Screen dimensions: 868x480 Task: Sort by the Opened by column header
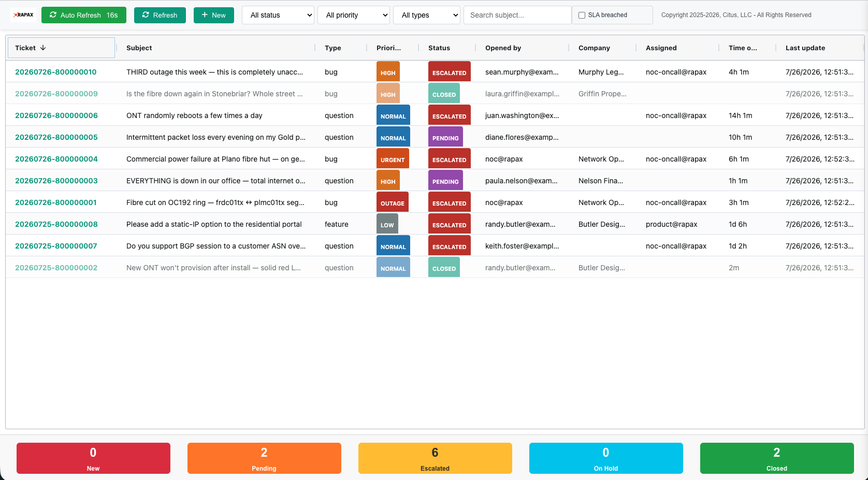coord(503,48)
